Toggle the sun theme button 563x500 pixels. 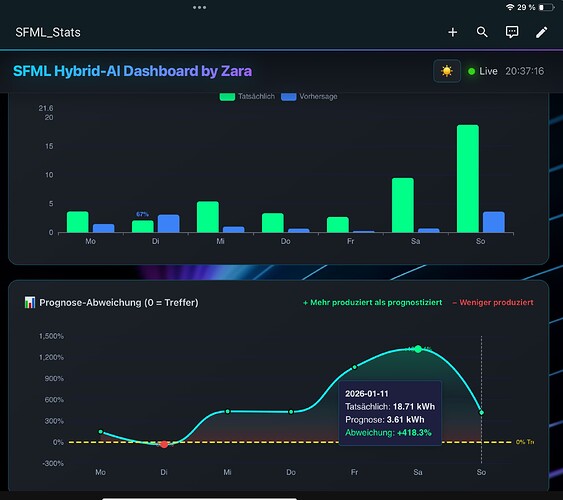coord(447,71)
